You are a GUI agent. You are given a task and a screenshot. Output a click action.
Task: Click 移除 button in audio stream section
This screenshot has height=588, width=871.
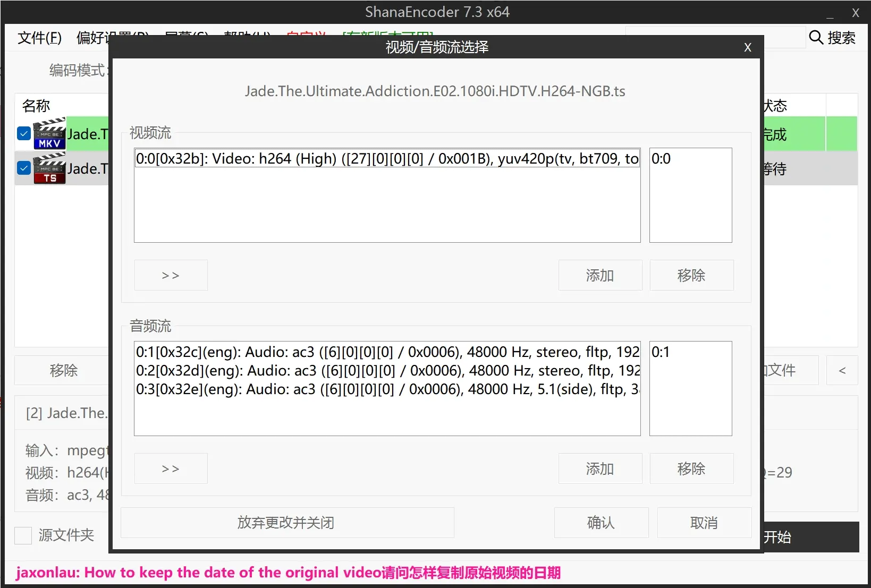[691, 468]
